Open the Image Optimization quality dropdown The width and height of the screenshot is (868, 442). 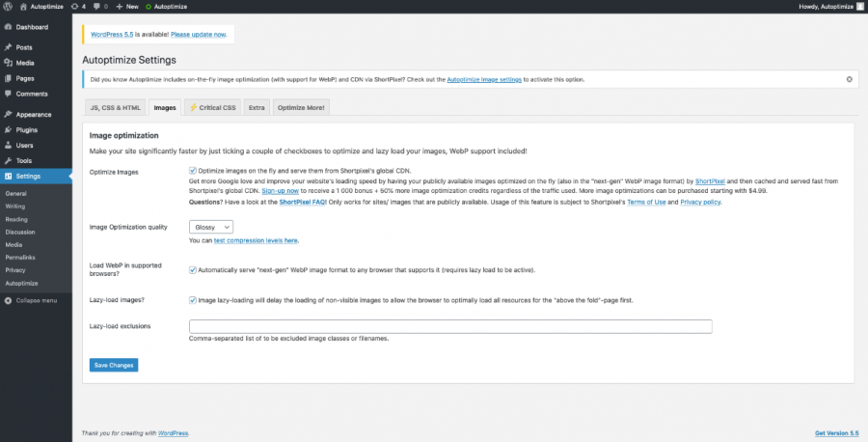pyautogui.click(x=211, y=227)
